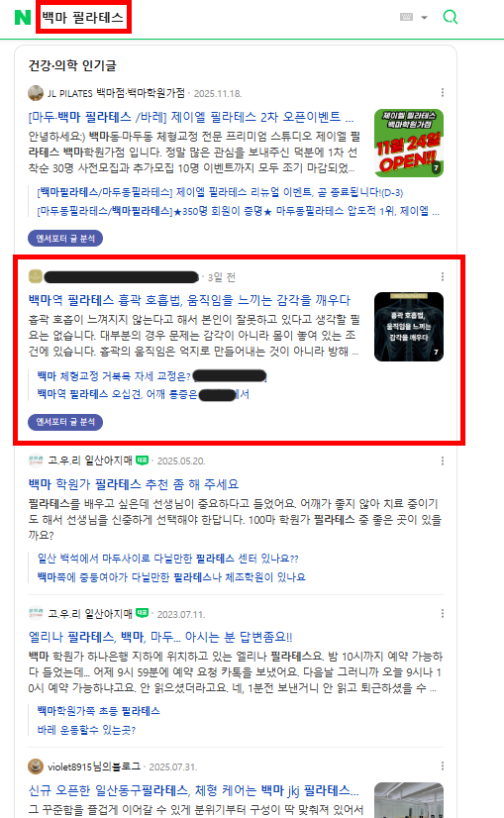
Task: Open the 흉곽 호흡법 dark thumbnail image
Action: [409, 327]
